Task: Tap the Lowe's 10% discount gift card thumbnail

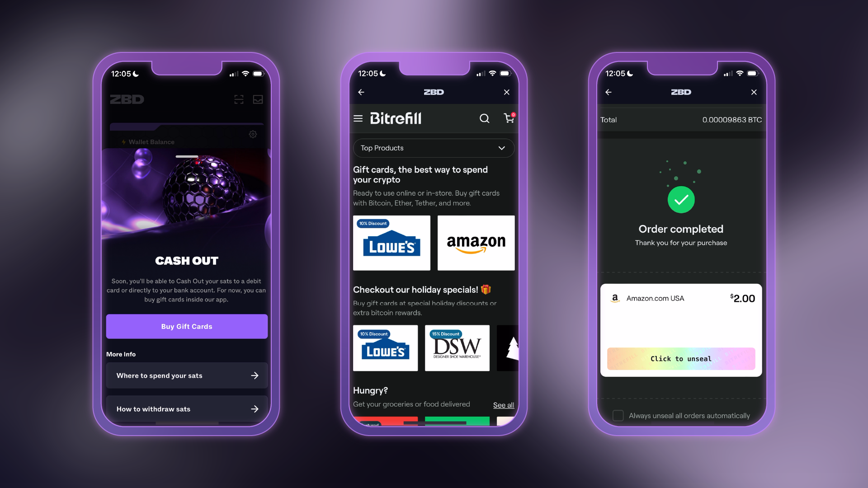Action: (392, 243)
